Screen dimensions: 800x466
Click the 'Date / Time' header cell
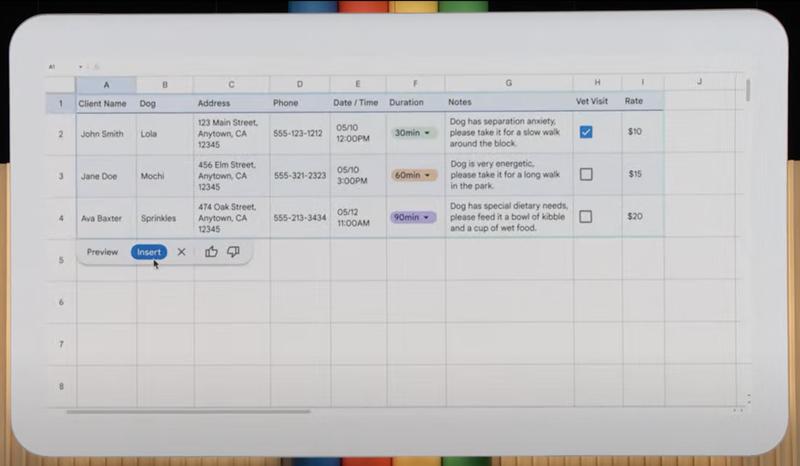[358, 102]
